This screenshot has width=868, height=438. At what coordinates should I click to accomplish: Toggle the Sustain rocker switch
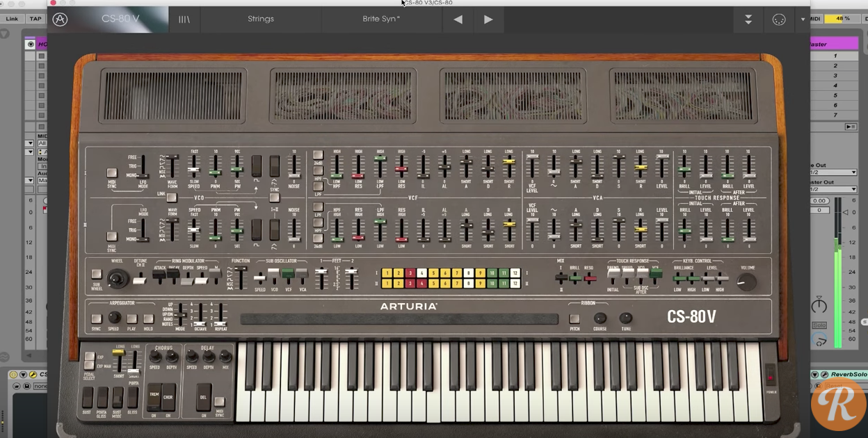pyautogui.click(x=88, y=397)
